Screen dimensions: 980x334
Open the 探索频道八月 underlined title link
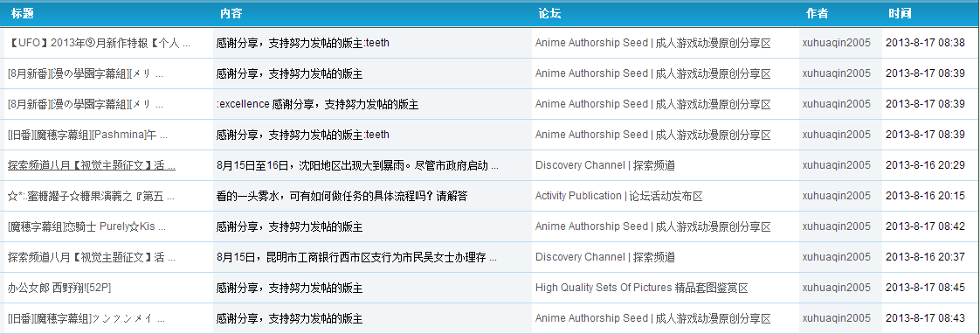(x=91, y=166)
